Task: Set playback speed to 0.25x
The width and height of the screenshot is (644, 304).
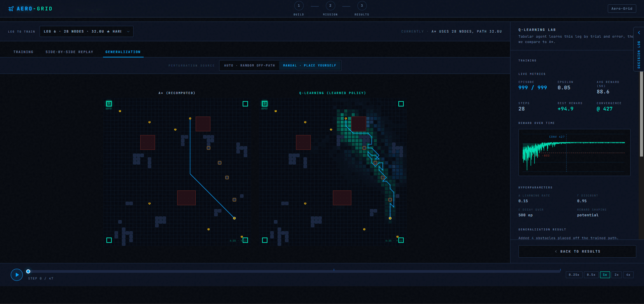Action: pos(574,275)
